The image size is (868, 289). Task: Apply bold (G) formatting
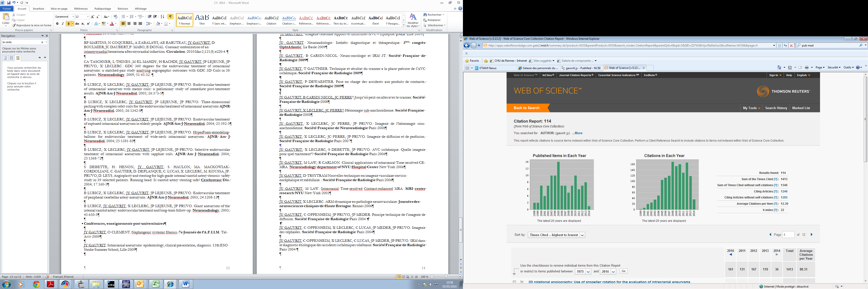57,24
